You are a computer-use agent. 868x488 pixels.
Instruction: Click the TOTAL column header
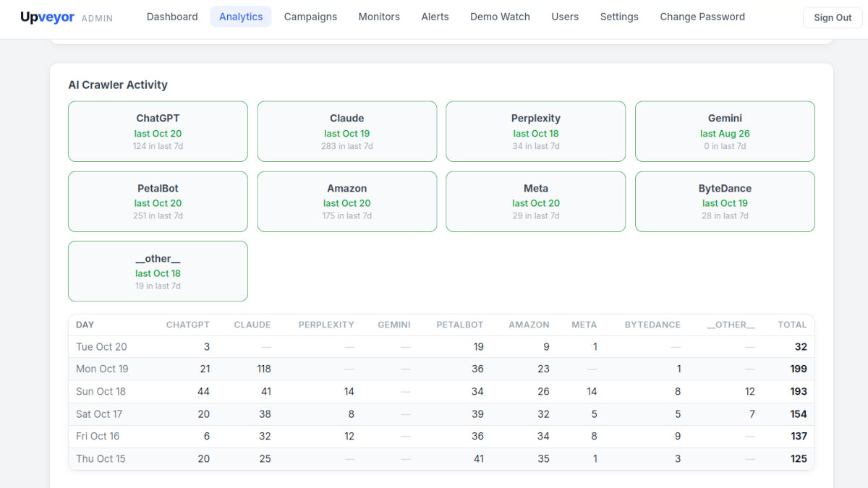792,325
